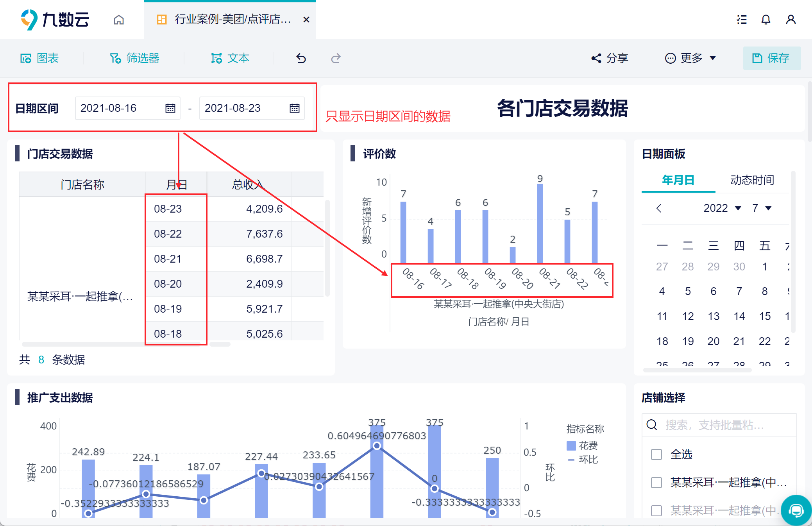Open the notification bell
The height and width of the screenshot is (526, 812).
(x=766, y=20)
